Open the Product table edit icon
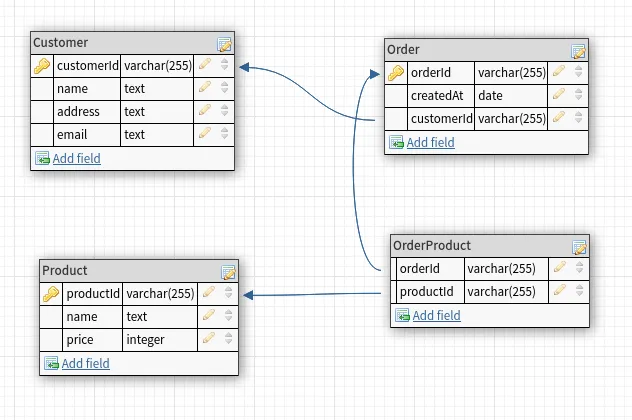 click(228, 272)
